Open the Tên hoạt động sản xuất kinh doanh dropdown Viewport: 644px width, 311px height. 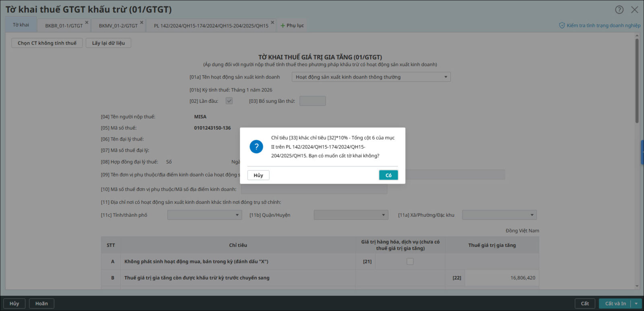pyautogui.click(x=371, y=77)
